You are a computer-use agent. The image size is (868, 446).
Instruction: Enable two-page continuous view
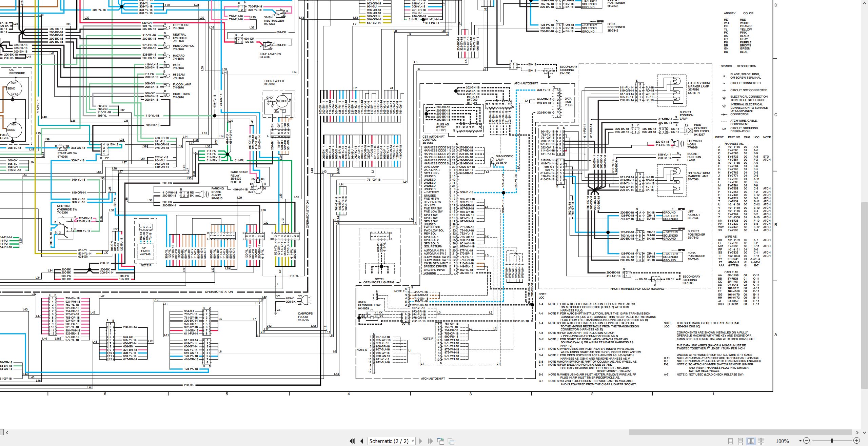(x=761, y=441)
